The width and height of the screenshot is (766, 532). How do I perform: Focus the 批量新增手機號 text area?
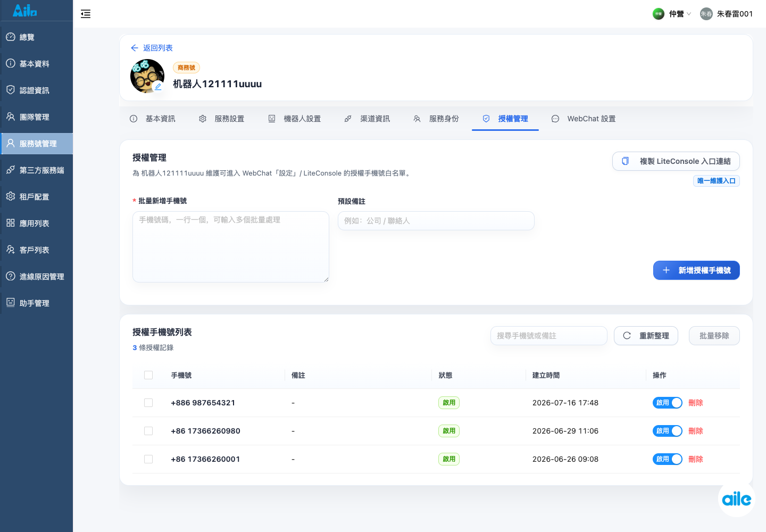(x=231, y=247)
